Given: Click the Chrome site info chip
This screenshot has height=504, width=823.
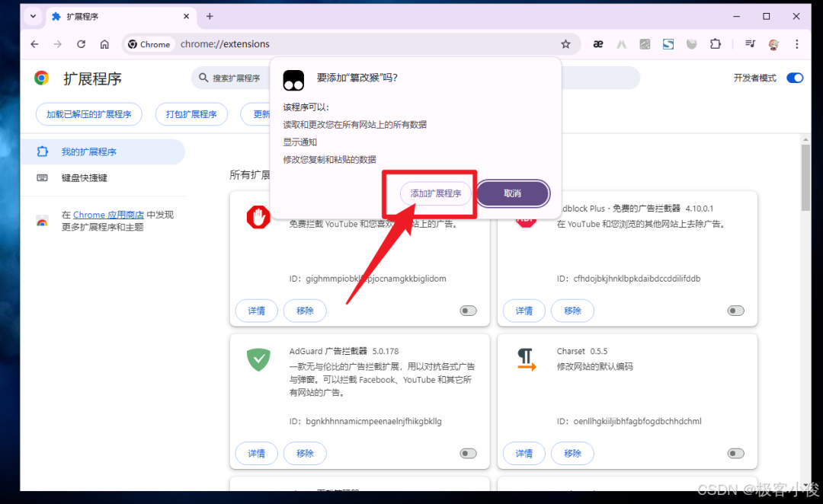Looking at the screenshot, I should pyautogui.click(x=149, y=44).
